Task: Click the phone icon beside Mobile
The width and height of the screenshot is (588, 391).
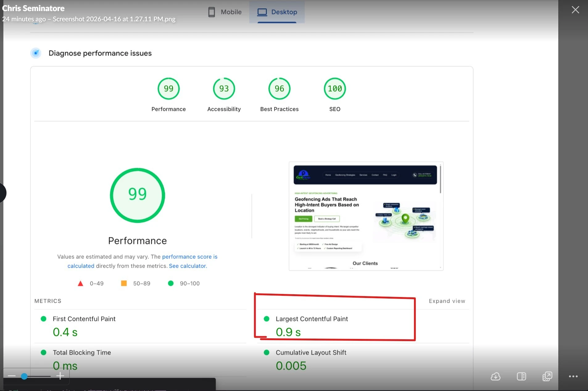Action: point(211,12)
